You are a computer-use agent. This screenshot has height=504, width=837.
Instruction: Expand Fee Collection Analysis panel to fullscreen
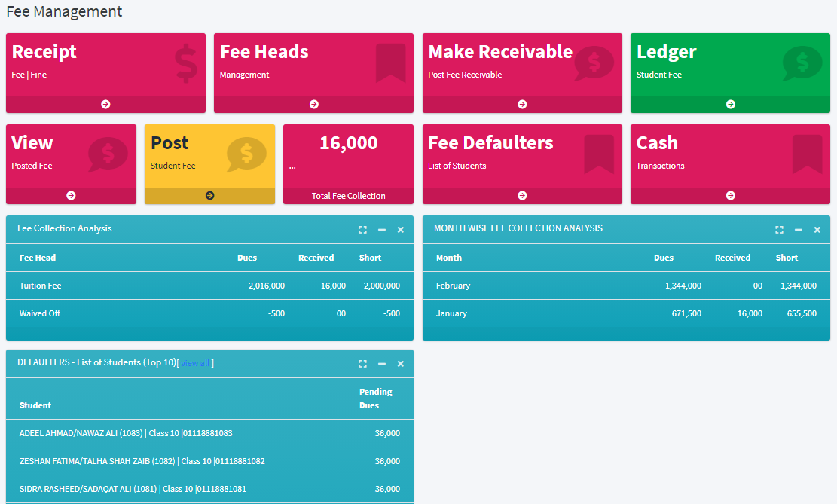(x=362, y=230)
